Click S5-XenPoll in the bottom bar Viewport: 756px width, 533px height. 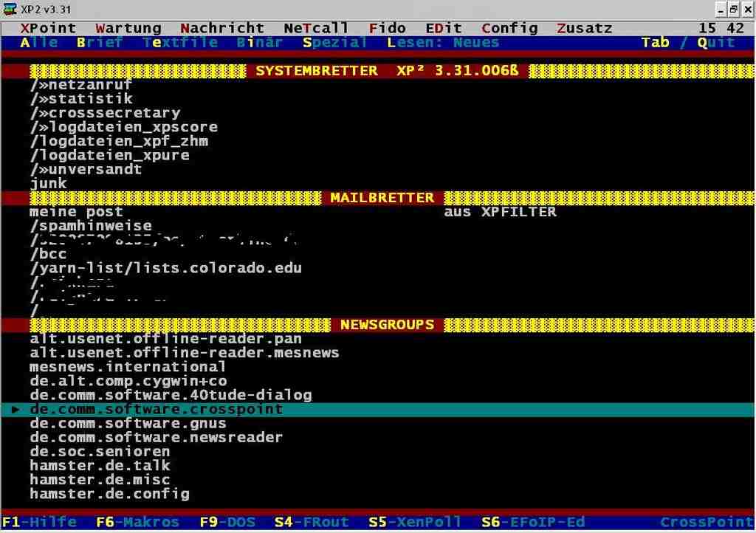point(415,522)
